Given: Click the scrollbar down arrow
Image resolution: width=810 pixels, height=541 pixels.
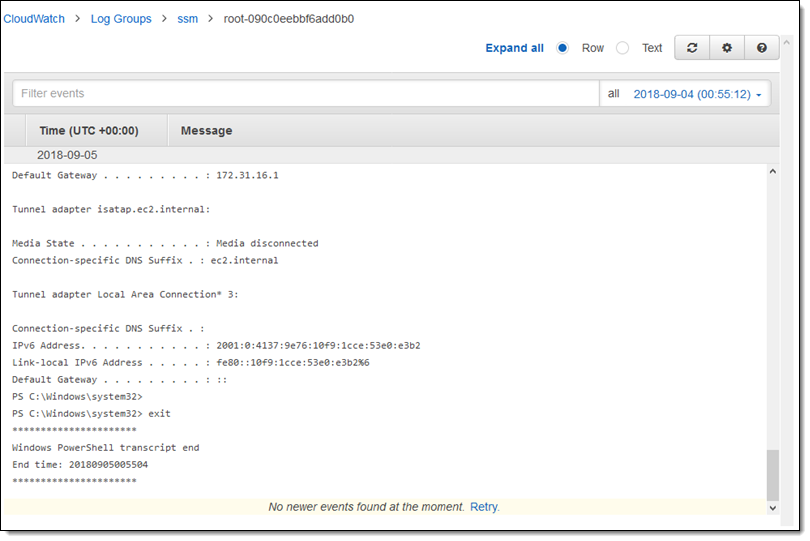Looking at the screenshot, I should pyautogui.click(x=772, y=508).
